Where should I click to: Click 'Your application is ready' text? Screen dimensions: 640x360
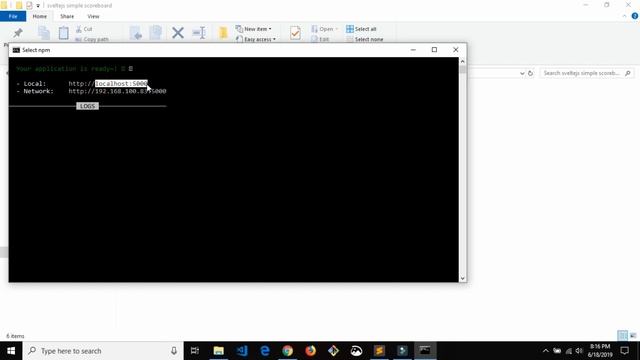tap(67, 69)
